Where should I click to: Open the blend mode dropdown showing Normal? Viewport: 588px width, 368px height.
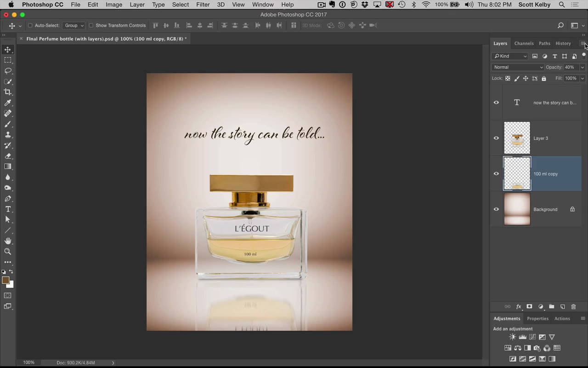[x=518, y=67]
